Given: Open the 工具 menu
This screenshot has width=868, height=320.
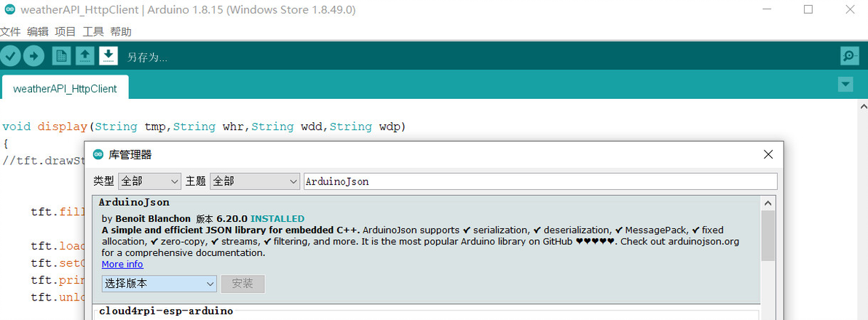Looking at the screenshot, I should pos(93,32).
